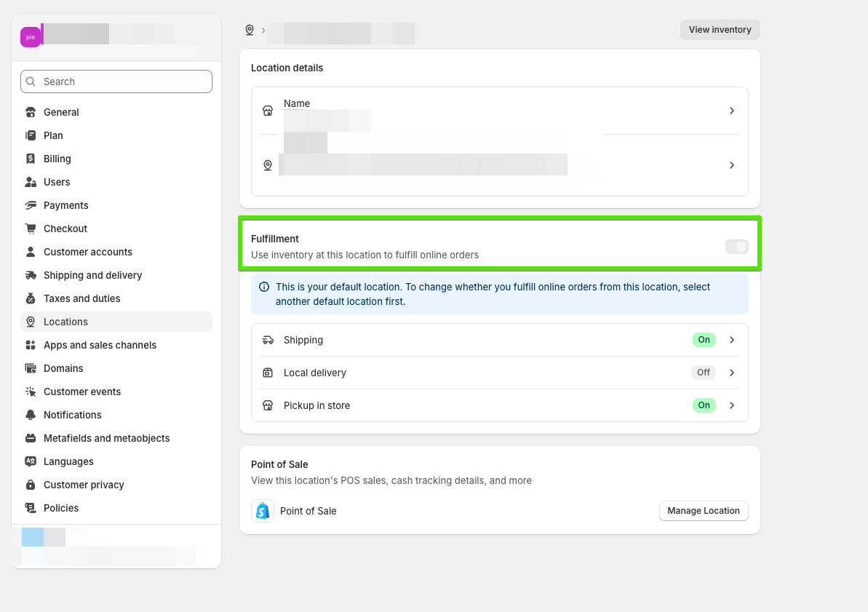
Task: Click the View inventory button
Action: (x=720, y=30)
